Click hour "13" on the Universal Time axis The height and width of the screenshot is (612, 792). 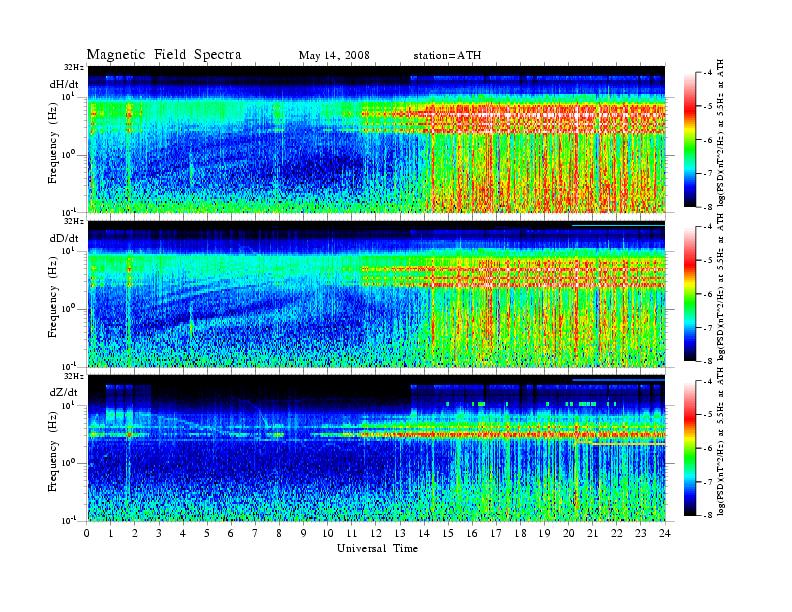coord(400,533)
